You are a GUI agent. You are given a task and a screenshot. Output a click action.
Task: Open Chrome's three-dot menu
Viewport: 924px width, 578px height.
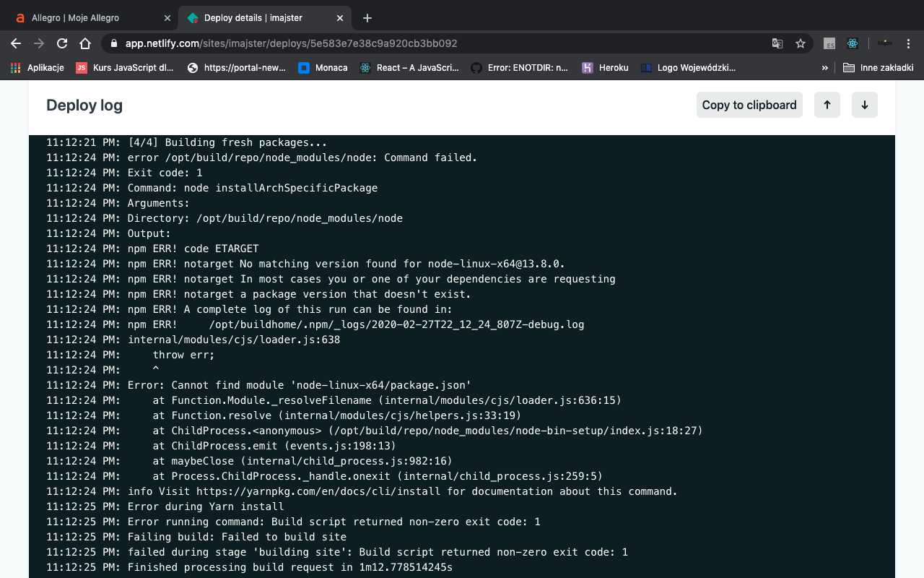point(908,43)
